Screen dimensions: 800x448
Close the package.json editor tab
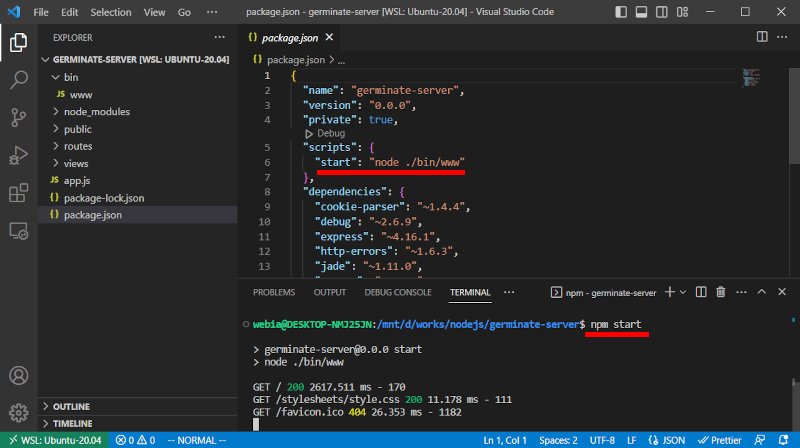coord(329,37)
